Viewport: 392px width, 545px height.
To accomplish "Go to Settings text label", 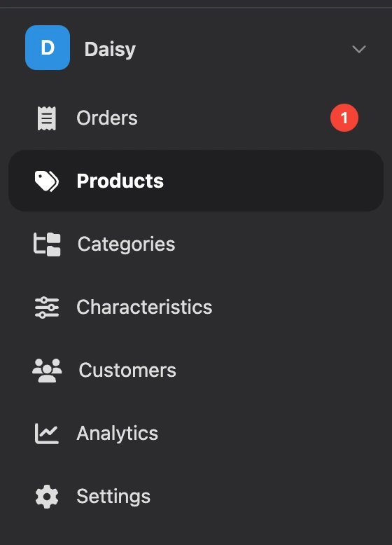I will click(113, 497).
